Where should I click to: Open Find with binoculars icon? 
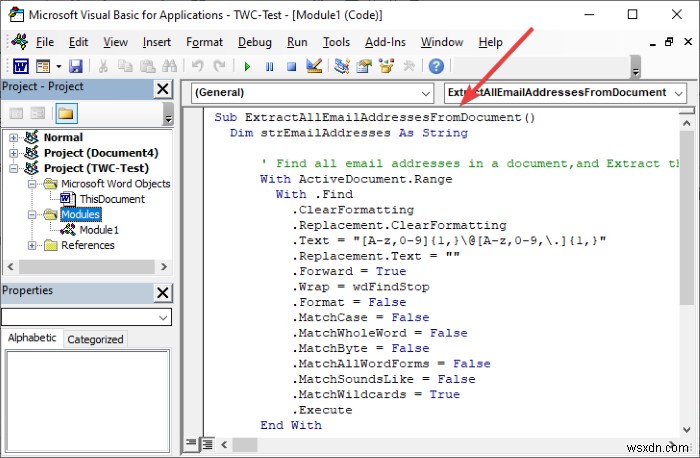(x=169, y=67)
